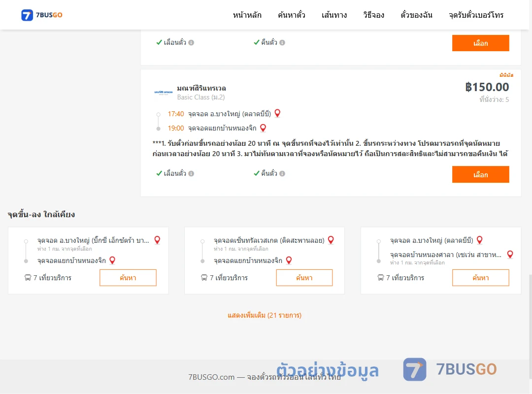Open map pin for จุดจอดแยกบ้านหนองจิก in เซ็นทรัลเวสเกต card

pyautogui.click(x=289, y=261)
